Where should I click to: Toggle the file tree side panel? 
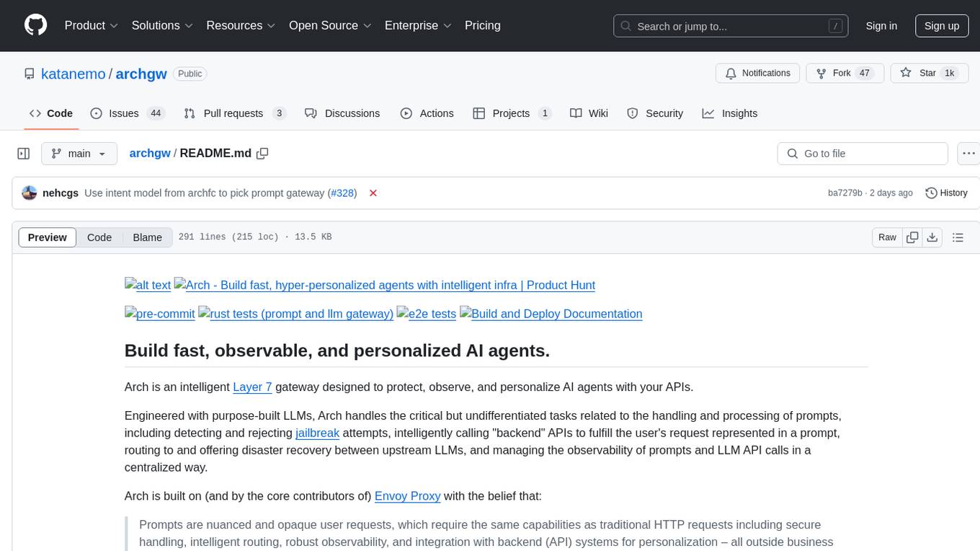(x=24, y=154)
